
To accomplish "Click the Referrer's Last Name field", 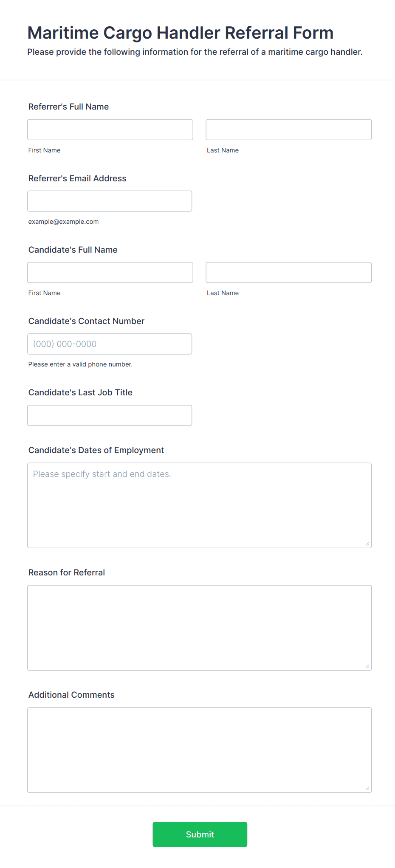I will (288, 130).
